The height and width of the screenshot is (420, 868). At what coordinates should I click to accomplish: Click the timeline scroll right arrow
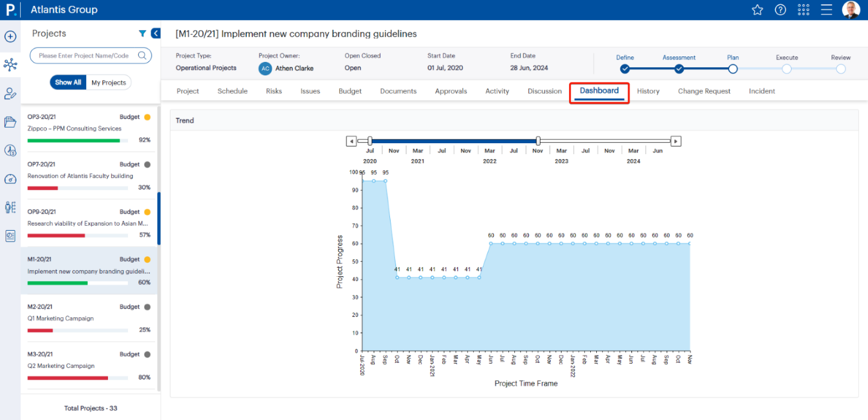[676, 141]
